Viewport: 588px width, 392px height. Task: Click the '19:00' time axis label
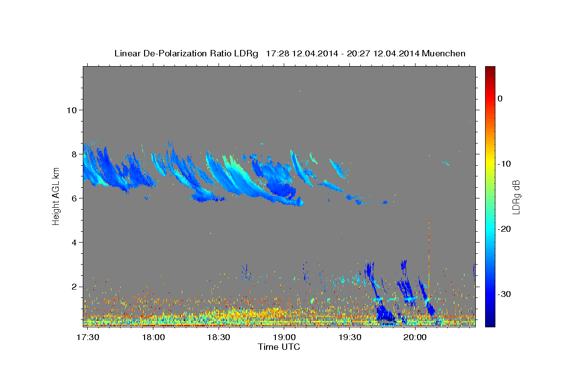pyautogui.click(x=284, y=338)
